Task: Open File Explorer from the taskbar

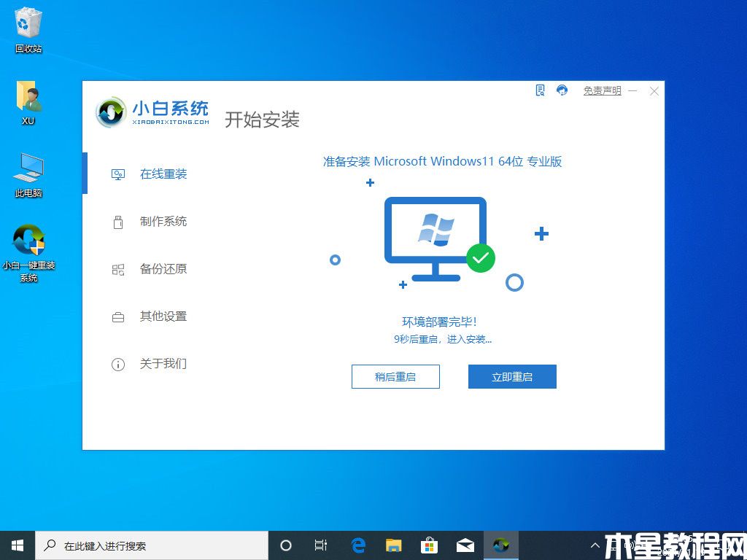Action: pos(393,545)
